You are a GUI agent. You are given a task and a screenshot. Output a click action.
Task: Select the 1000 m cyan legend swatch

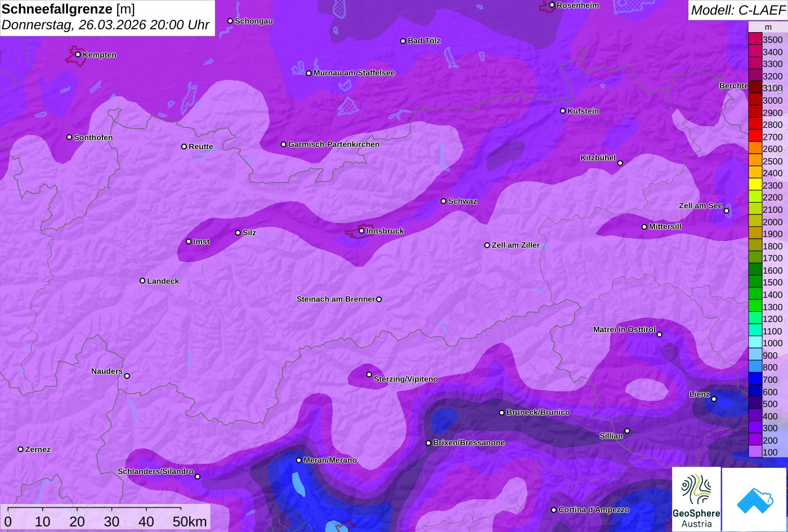pyautogui.click(x=755, y=343)
